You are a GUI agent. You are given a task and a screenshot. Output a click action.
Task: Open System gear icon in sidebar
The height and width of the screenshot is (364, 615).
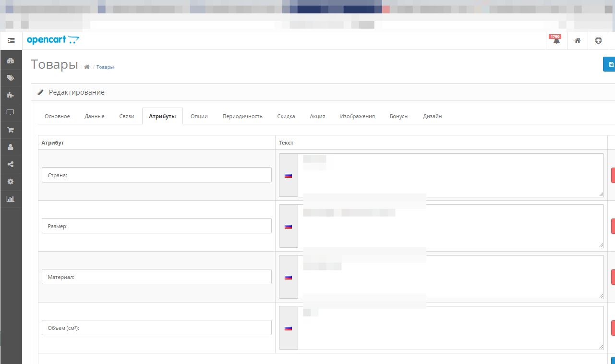11,182
